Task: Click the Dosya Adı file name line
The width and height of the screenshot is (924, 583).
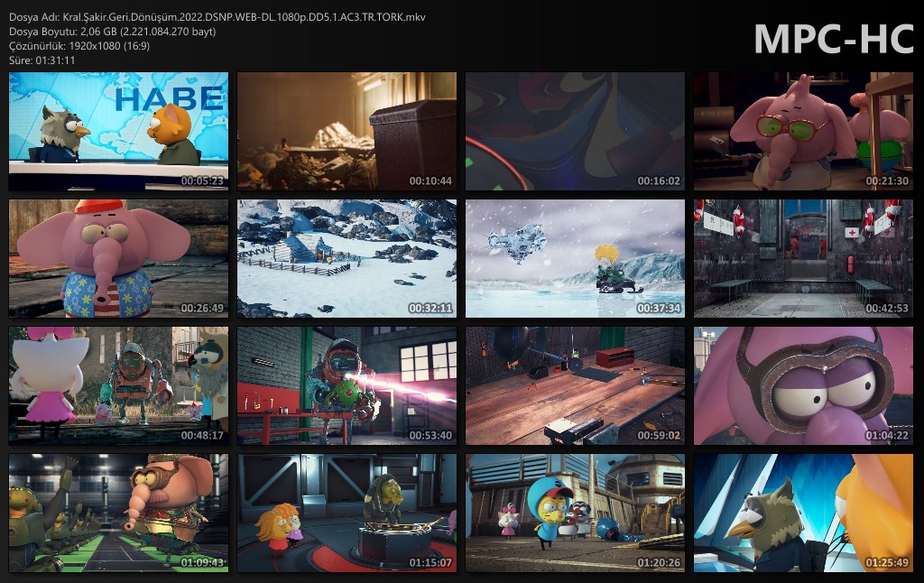Action: click(x=217, y=17)
